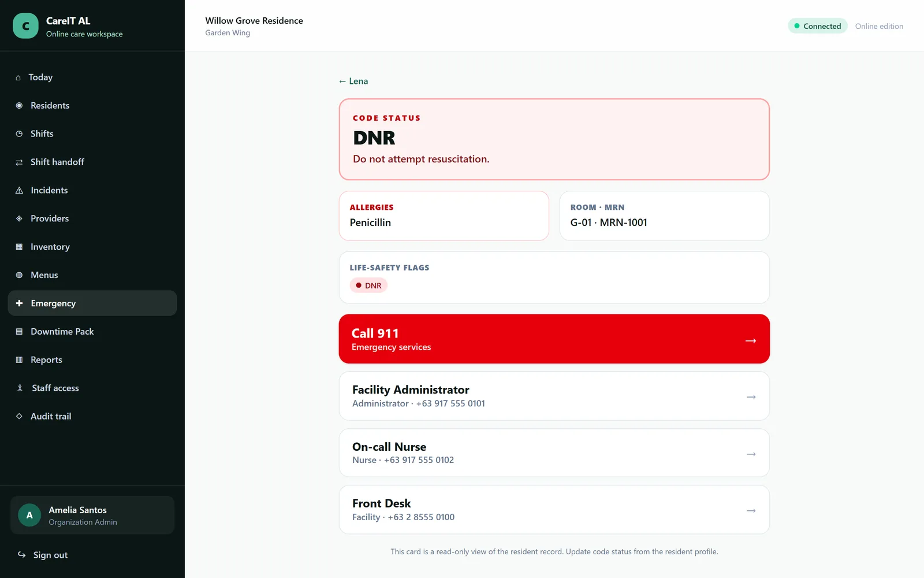
Task: Sign out of the workspace
Action: (x=92, y=555)
